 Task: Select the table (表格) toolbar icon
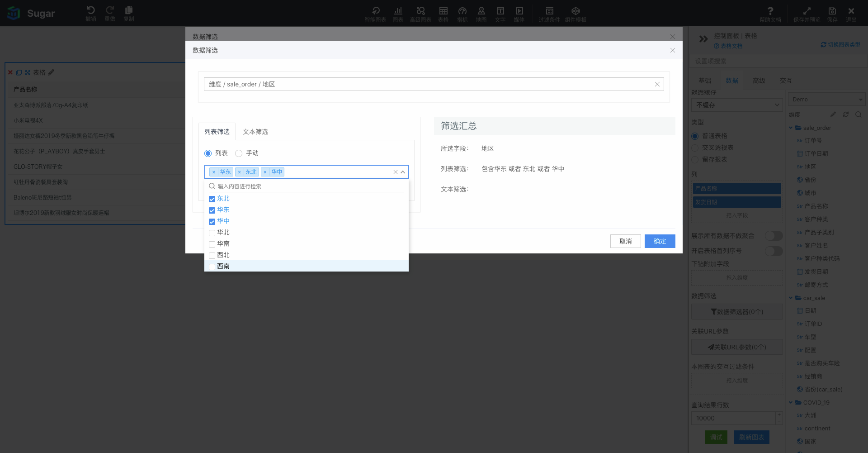443,14
